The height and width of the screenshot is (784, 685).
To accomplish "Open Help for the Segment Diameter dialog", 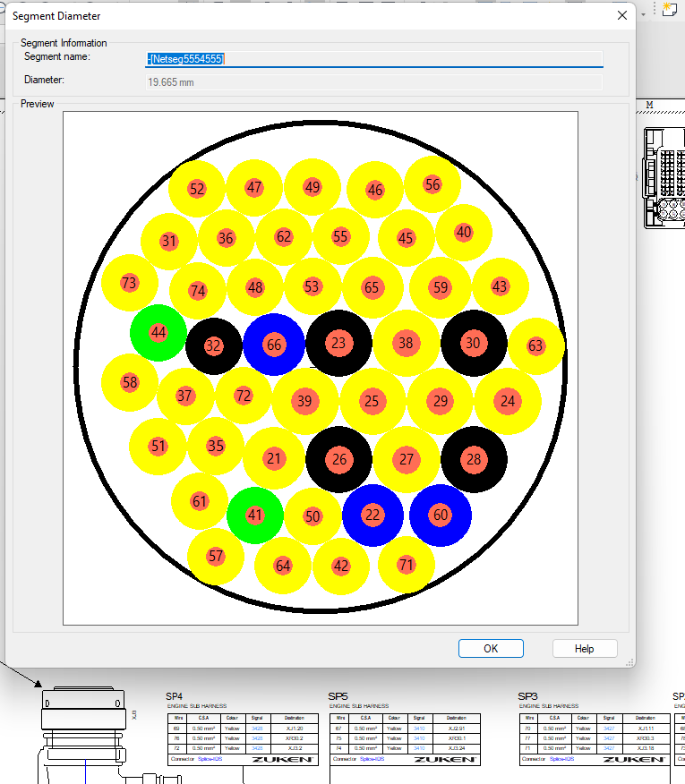I will 585,649.
